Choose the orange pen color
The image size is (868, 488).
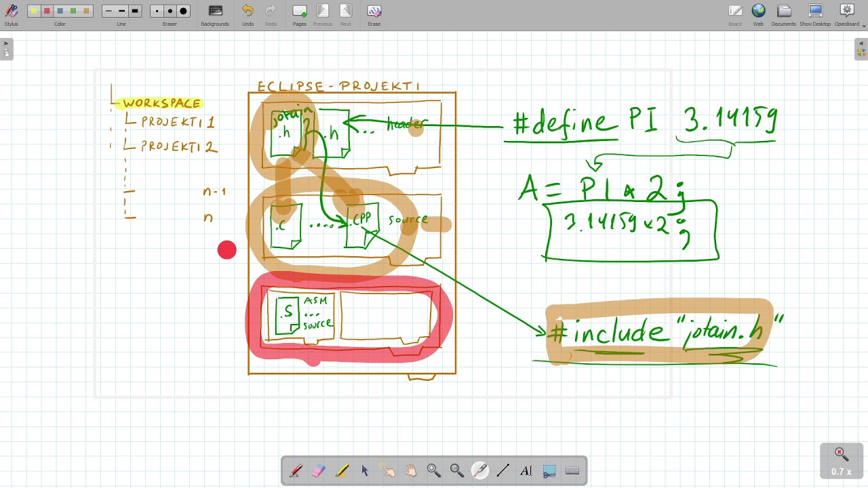86,11
